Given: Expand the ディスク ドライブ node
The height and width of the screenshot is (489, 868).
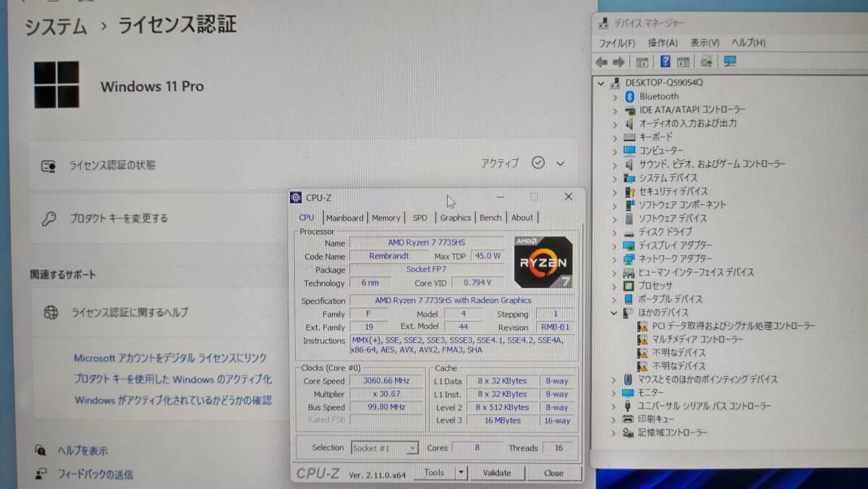Looking at the screenshot, I should (615, 232).
